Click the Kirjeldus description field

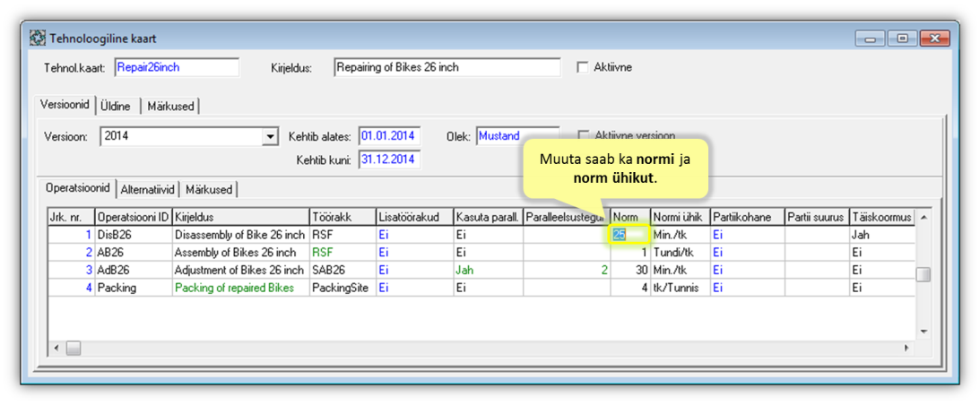coord(447,67)
